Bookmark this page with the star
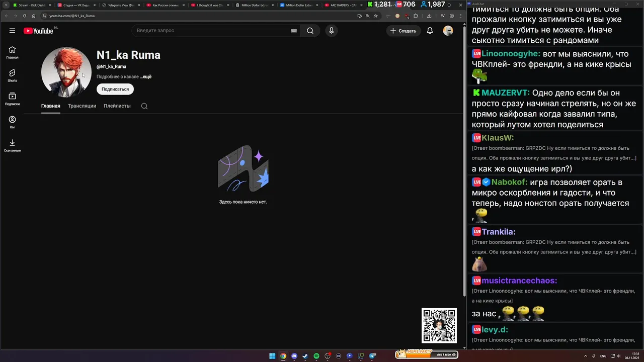644x362 pixels. (375, 16)
